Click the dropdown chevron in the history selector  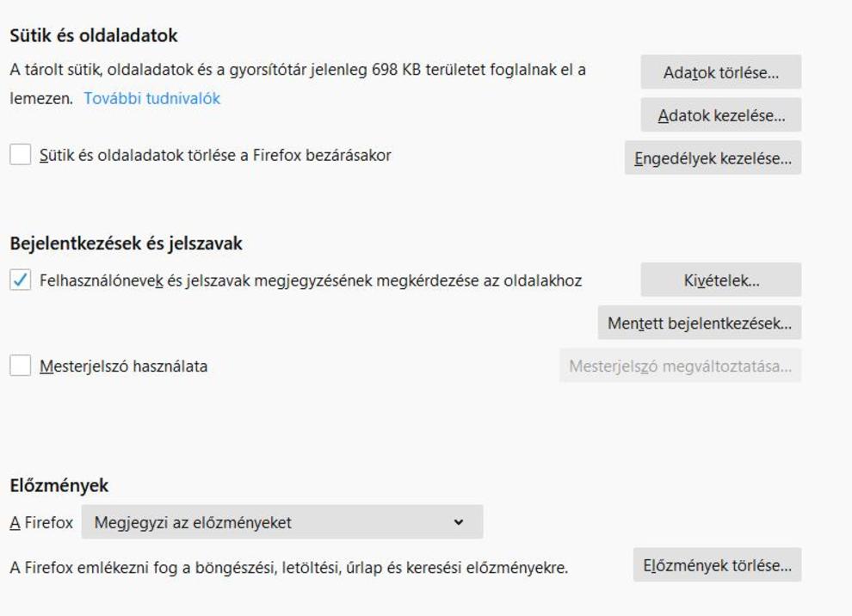click(458, 522)
